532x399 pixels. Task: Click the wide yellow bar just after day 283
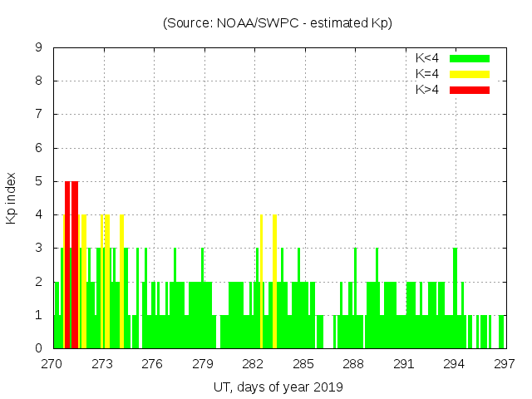[275, 283]
